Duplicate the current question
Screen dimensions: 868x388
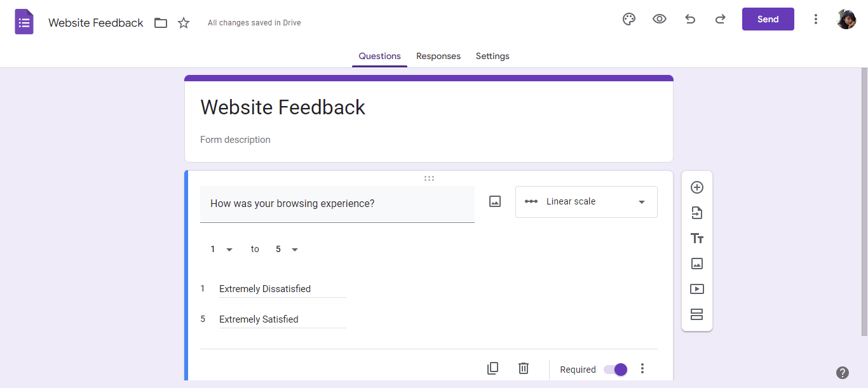click(492, 368)
